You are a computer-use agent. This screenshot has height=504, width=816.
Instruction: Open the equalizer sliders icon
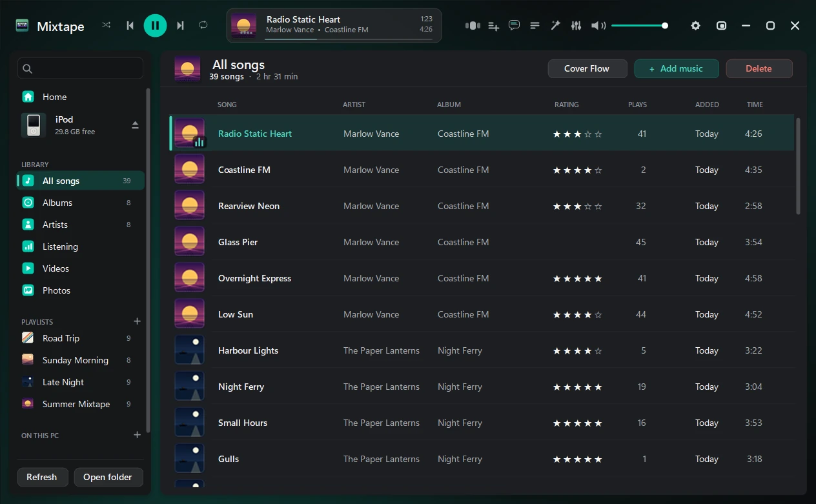click(576, 26)
